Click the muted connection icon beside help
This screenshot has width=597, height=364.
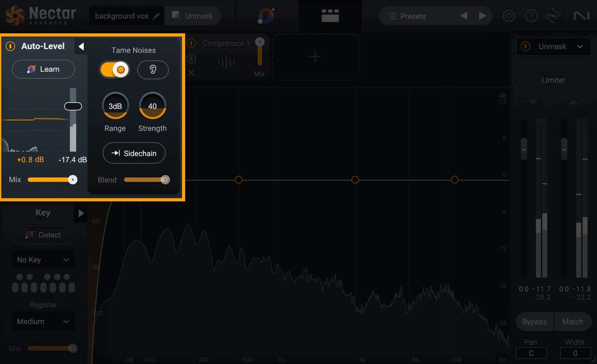click(x=553, y=16)
